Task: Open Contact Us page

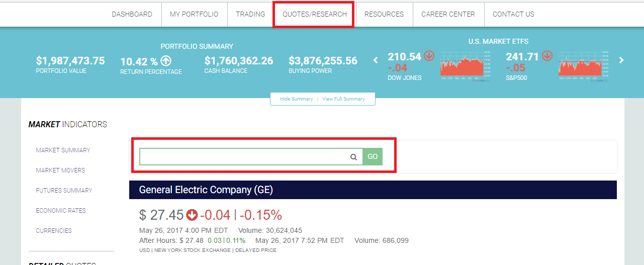Action: [513, 14]
